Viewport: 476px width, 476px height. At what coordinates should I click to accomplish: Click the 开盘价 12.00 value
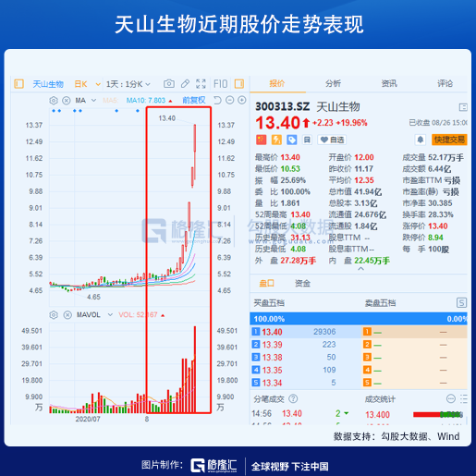point(364,157)
